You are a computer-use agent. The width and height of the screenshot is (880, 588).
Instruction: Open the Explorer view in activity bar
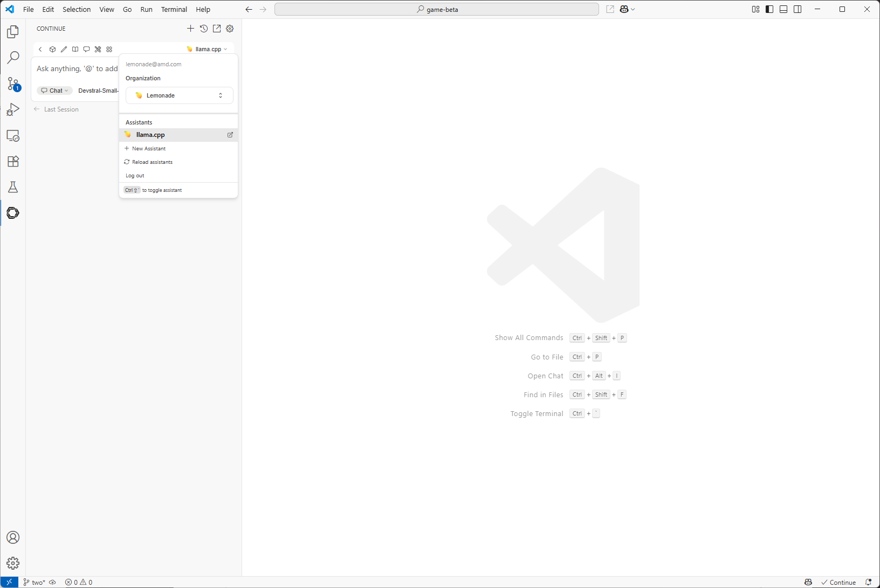coord(13,32)
